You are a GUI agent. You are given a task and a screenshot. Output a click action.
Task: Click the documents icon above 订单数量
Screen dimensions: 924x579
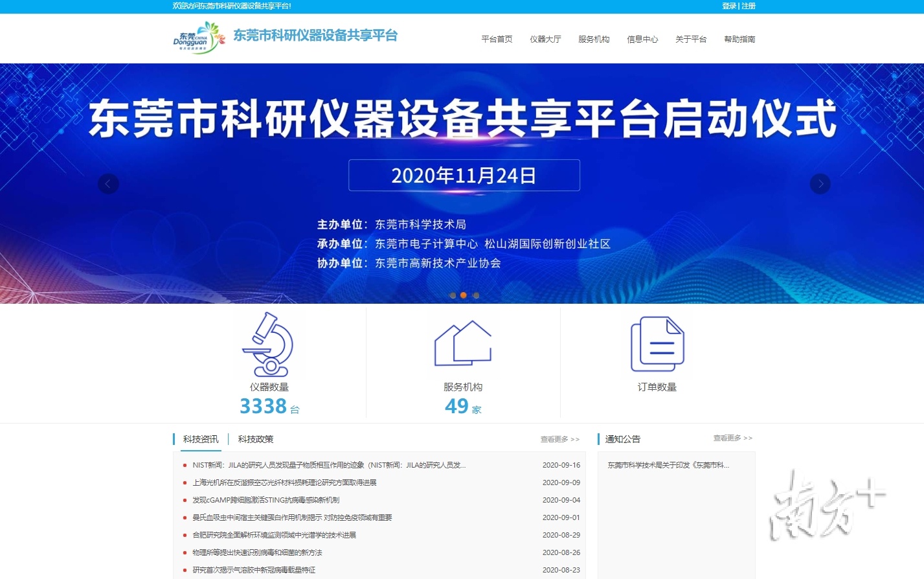click(657, 344)
